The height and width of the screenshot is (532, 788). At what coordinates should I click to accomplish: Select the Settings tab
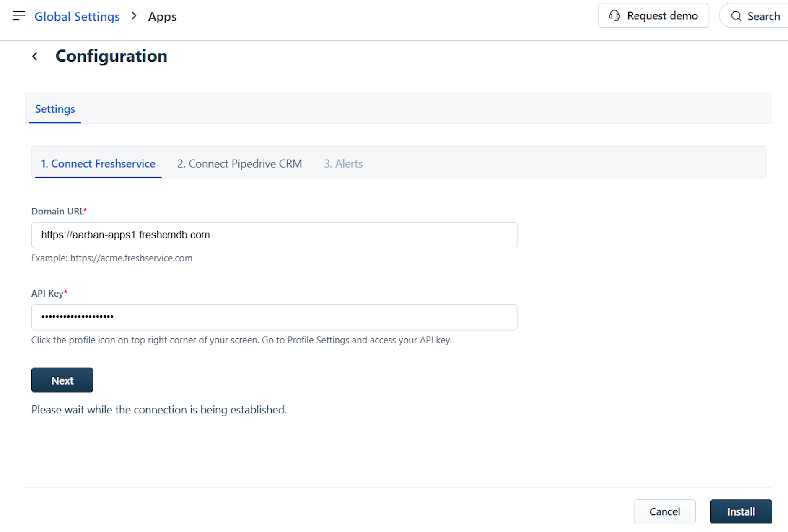[55, 109]
